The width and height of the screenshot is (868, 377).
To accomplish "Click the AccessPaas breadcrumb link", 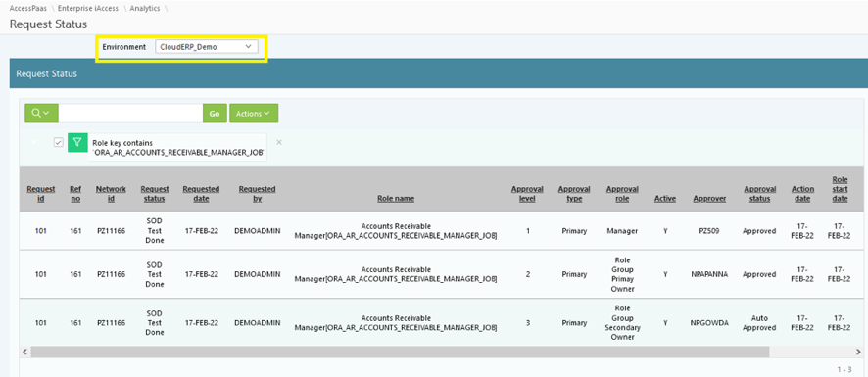I will point(27,8).
